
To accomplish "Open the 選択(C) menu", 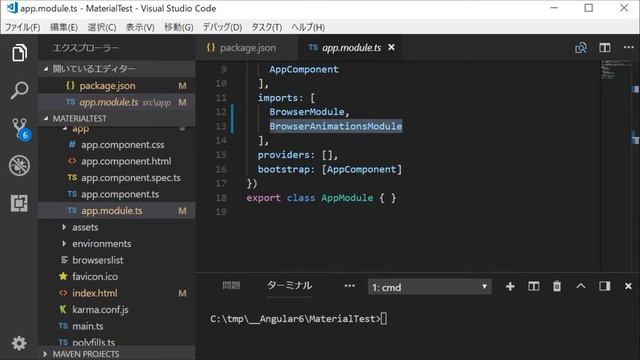I will click(x=102, y=27).
